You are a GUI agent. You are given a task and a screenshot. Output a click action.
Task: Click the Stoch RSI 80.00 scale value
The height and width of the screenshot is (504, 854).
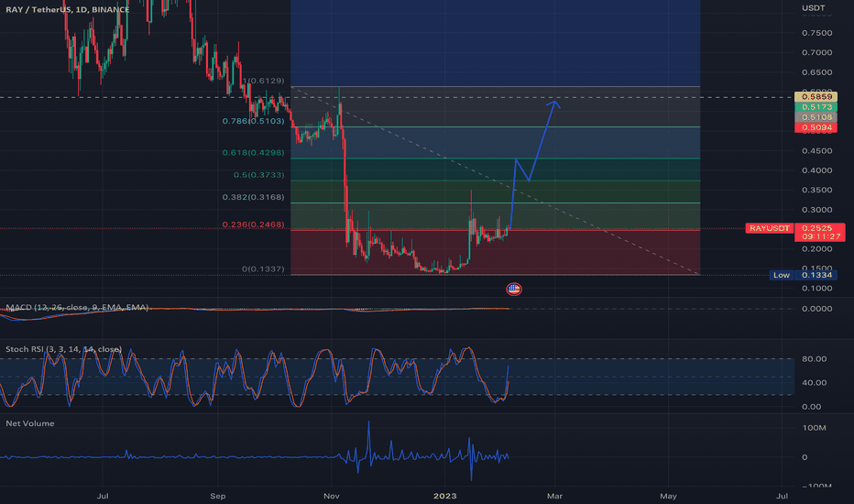pos(815,358)
